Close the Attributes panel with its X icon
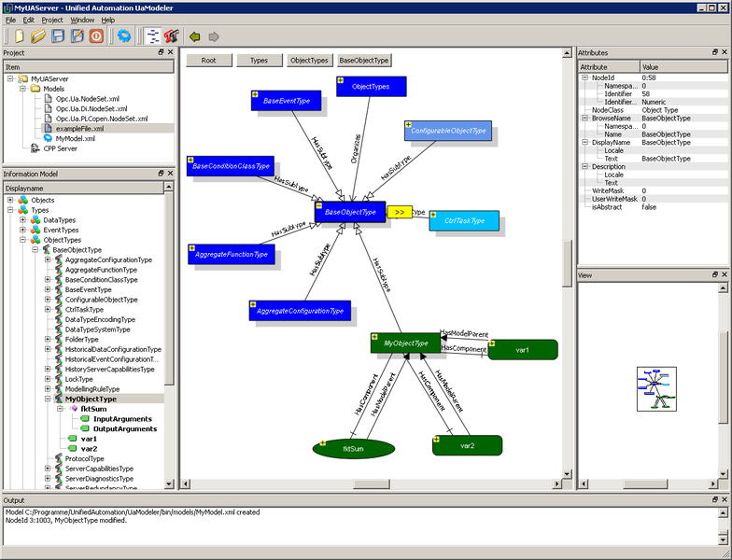The image size is (732, 560). pos(725,52)
